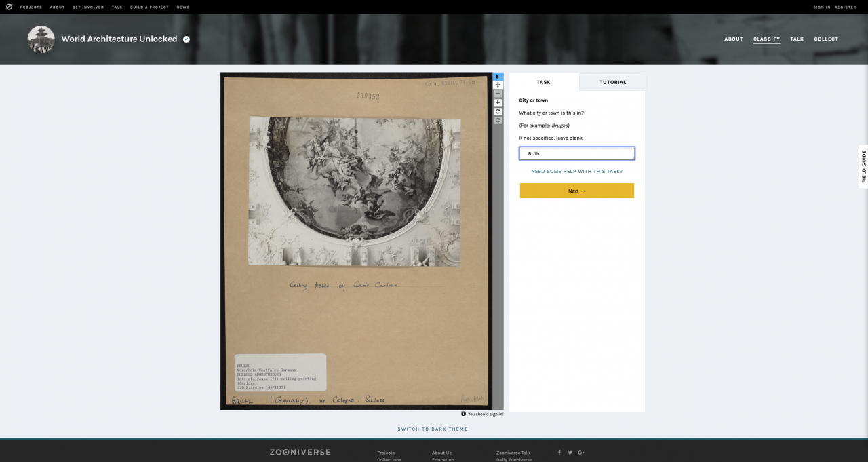The width and height of the screenshot is (868, 462).
Task: Open Talk in top navigation
Action: tap(117, 7)
